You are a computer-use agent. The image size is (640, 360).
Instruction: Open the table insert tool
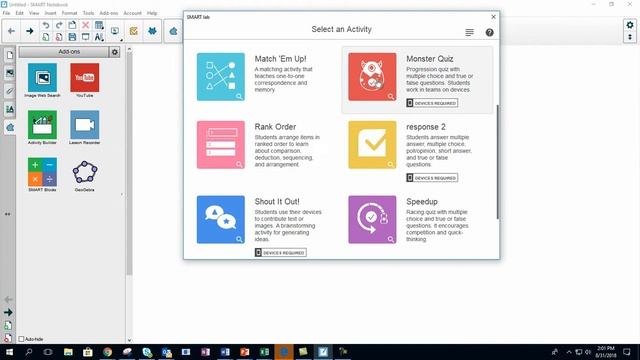click(x=99, y=25)
